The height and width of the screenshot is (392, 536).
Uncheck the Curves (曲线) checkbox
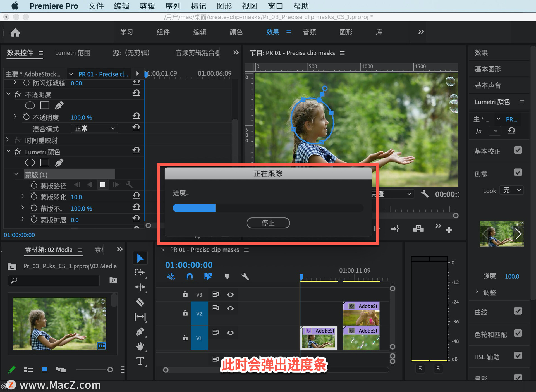518,311
